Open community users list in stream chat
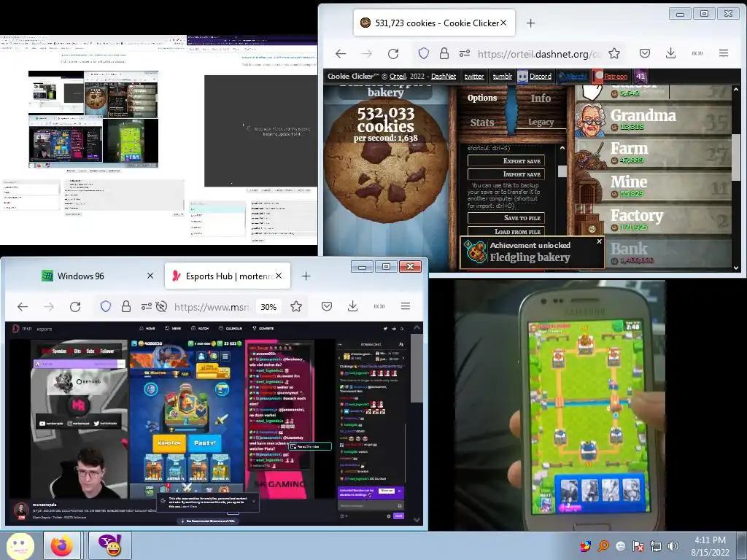Image resolution: width=747 pixels, height=560 pixels. [x=401, y=344]
